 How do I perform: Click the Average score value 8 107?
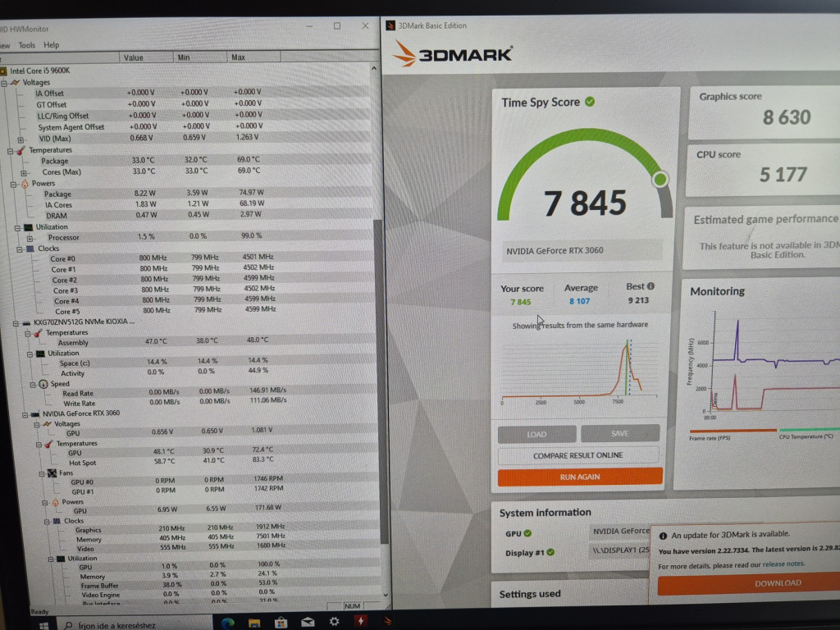point(580,301)
